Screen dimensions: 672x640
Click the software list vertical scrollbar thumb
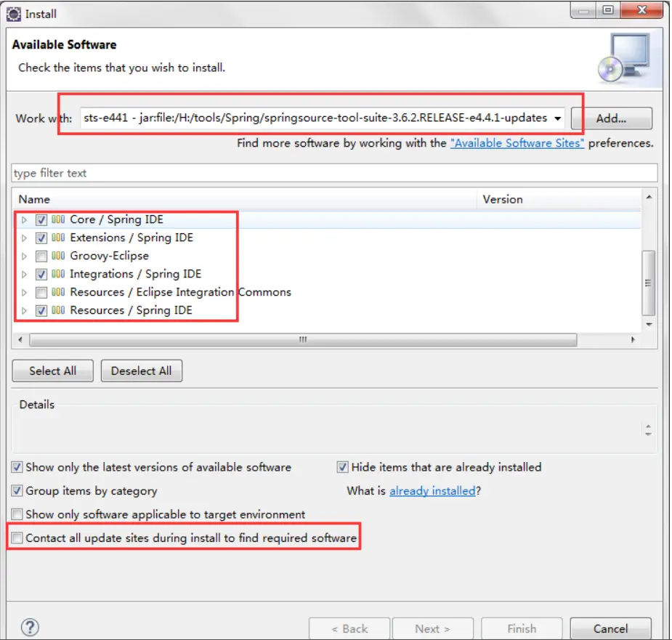coord(648,283)
